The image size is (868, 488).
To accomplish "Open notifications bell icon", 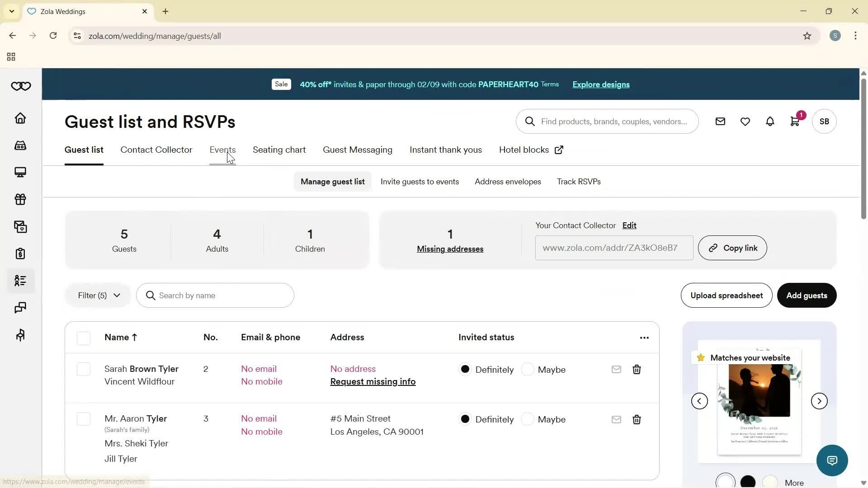I will click(769, 121).
